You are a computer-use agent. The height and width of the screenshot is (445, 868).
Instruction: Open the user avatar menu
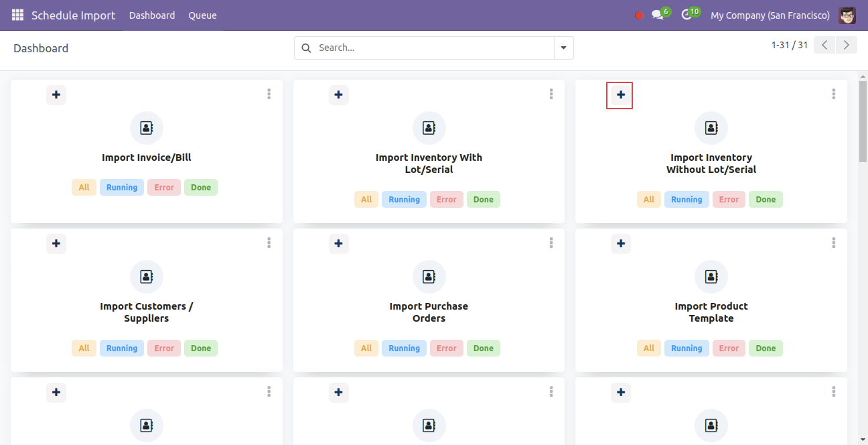847,15
